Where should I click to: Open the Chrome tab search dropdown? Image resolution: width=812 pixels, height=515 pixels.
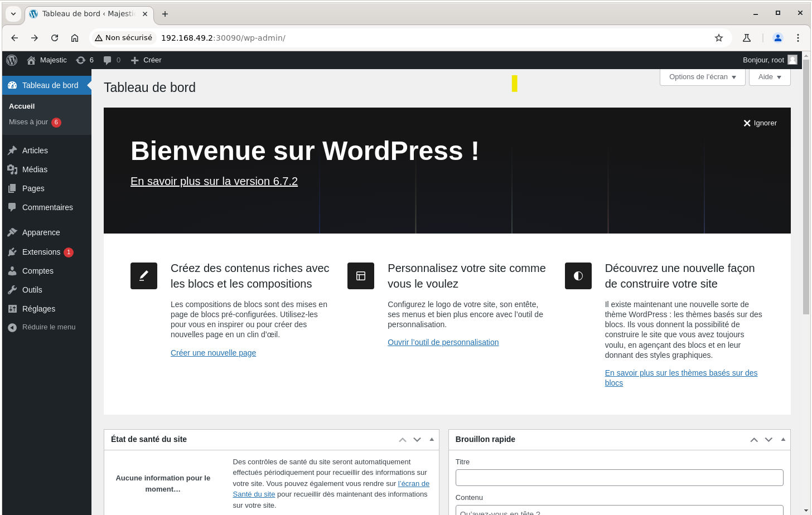click(13, 13)
